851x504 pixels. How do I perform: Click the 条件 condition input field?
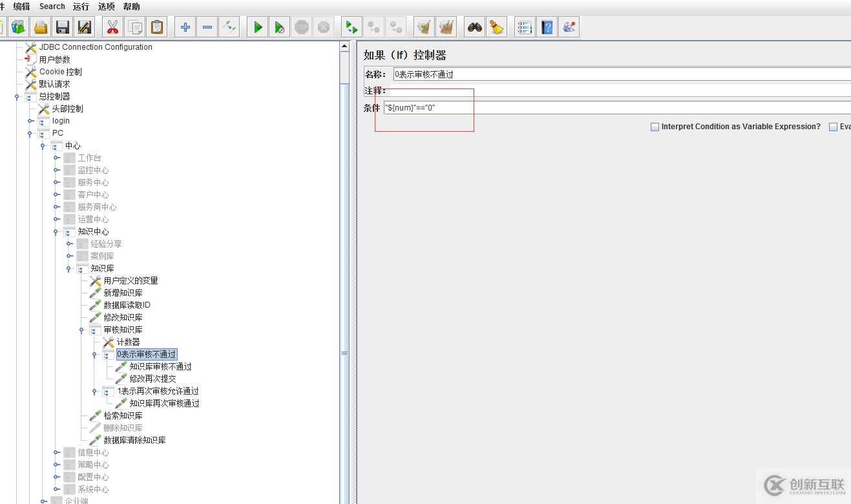[617, 108]
